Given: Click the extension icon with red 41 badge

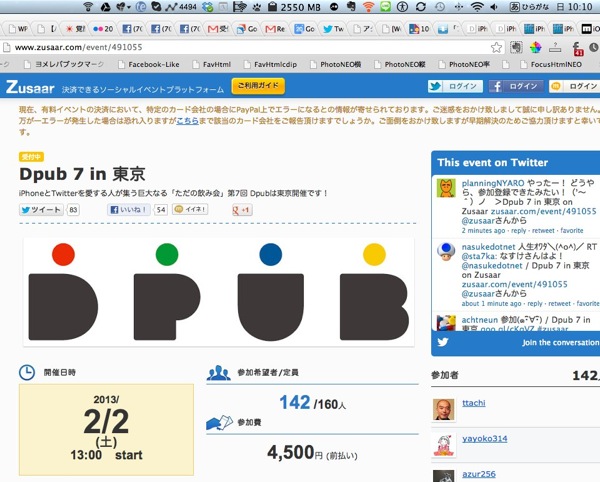Looking at the screenshot, I should point(577,49).
